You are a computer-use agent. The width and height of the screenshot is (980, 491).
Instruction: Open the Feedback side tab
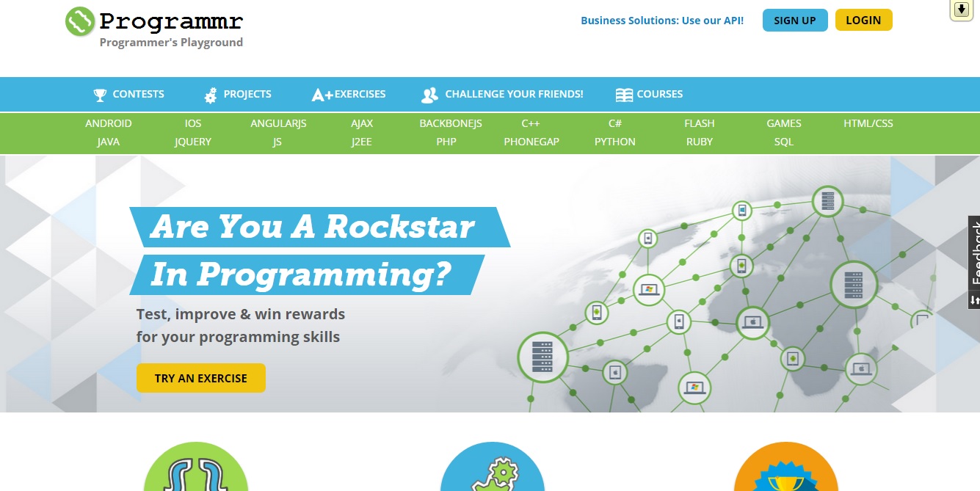[974, 253]
